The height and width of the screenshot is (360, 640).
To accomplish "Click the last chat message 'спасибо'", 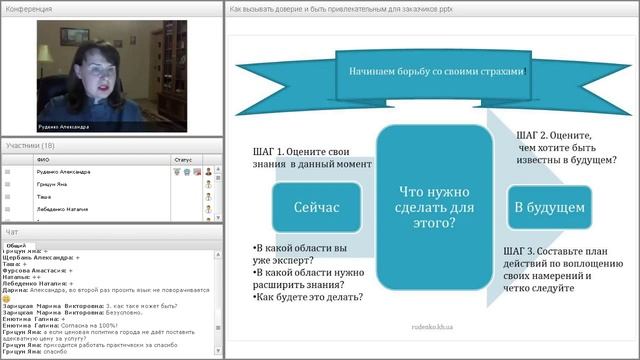I will pos(55,351).
